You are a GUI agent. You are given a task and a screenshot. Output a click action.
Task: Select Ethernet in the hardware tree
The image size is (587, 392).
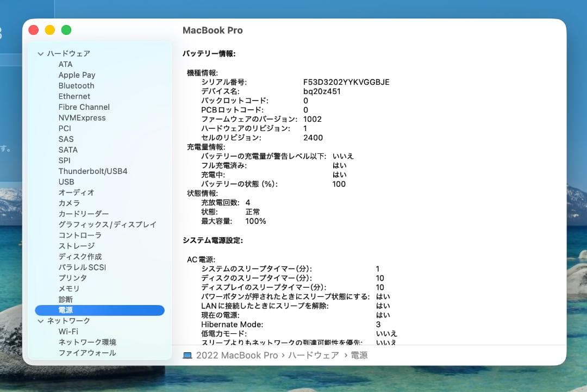click(x=74, y=96)
